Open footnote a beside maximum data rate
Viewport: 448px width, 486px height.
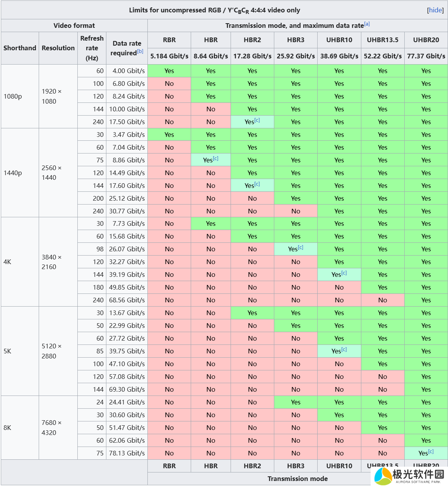coord(367,24)
